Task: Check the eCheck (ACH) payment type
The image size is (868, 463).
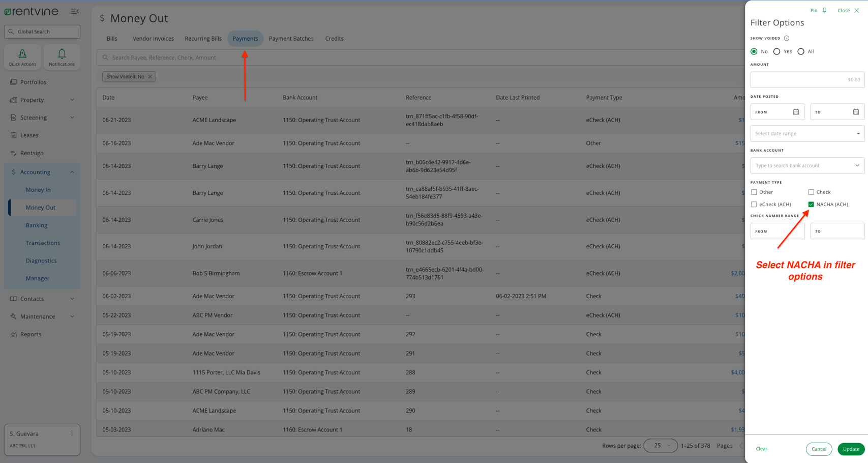Action: tap(754, 205)
